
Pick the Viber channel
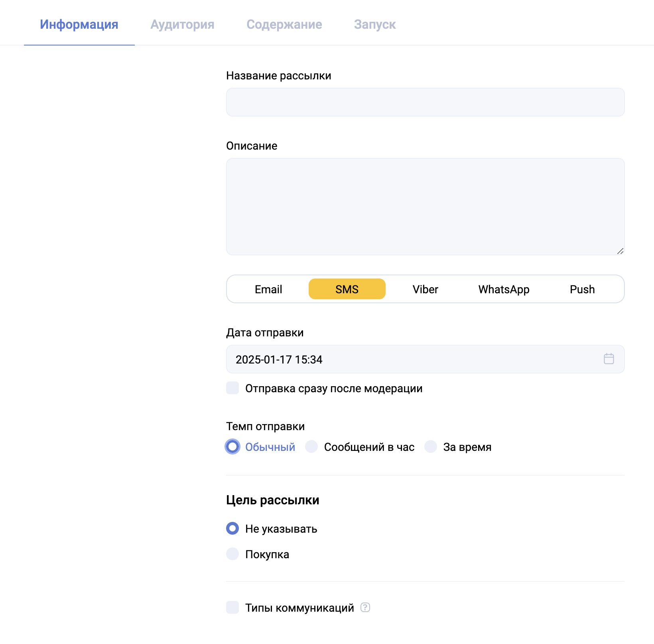coord(425,289)
